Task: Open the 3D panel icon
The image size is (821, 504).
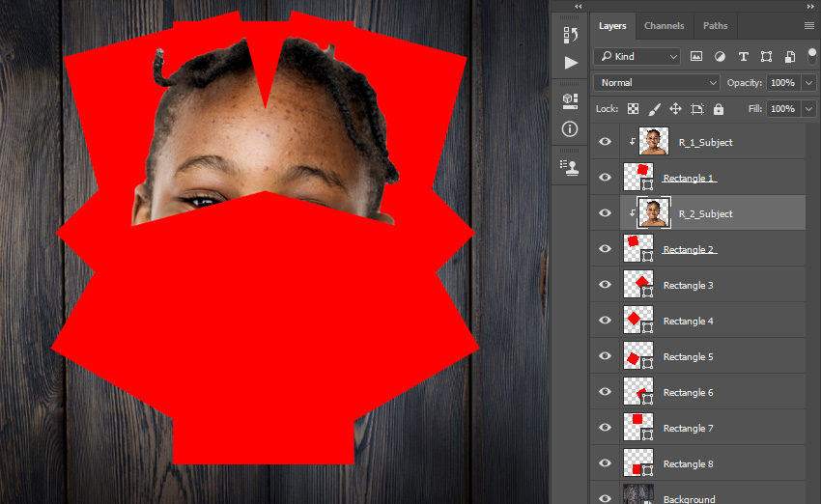Action: pyautogui.click(x=570, y=101)
